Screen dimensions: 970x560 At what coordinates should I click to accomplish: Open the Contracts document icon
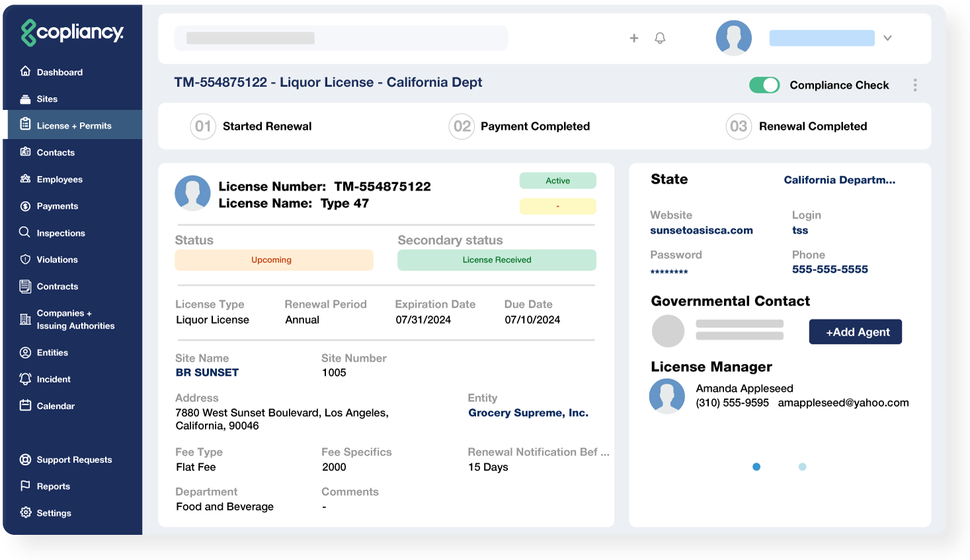tap(25, 286)
